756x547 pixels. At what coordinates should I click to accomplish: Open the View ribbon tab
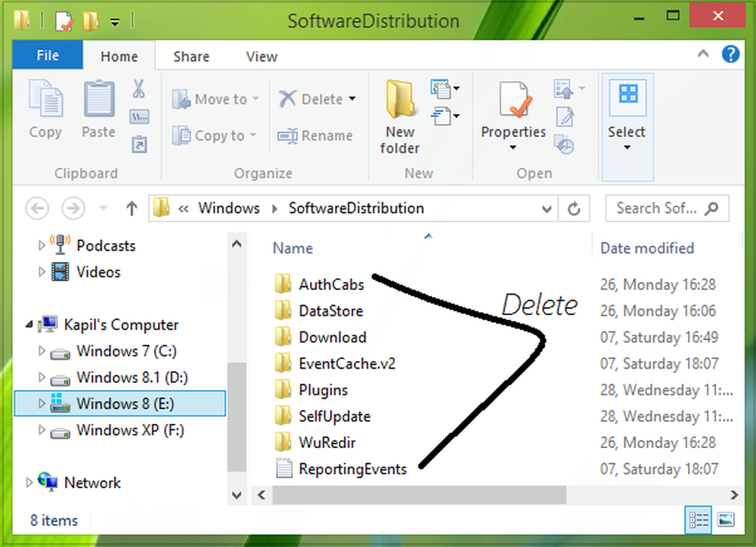[262, 57]
